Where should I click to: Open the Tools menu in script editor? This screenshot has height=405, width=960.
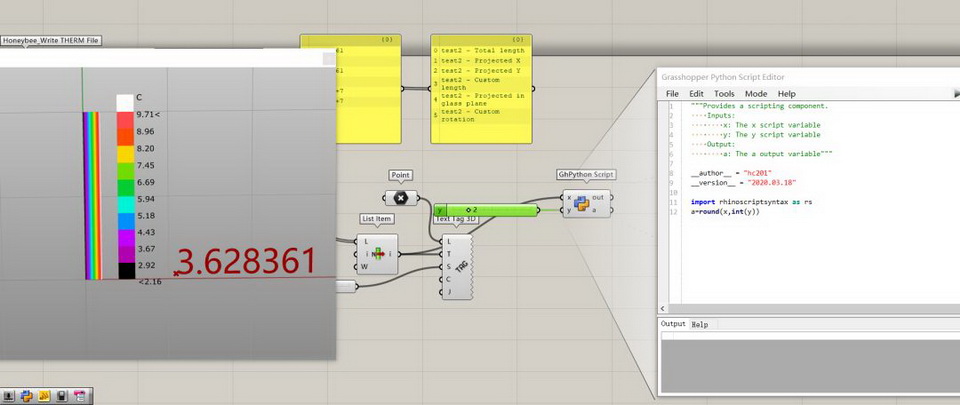(x=724, y=93)
